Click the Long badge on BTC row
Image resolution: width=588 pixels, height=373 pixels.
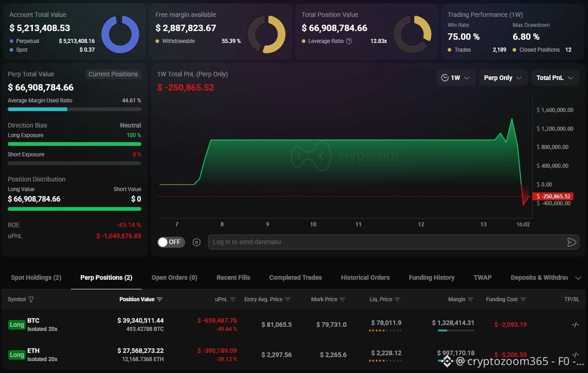17,325
